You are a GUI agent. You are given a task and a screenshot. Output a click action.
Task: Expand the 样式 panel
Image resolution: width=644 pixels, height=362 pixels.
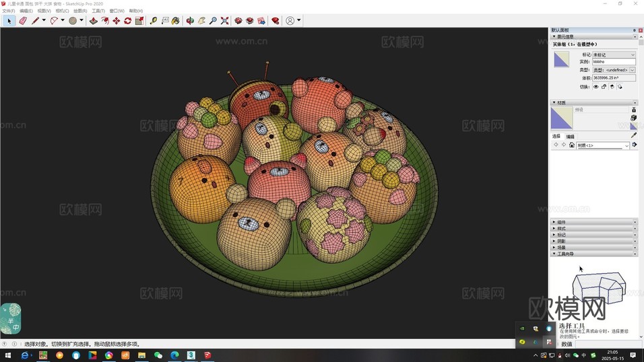coord(554,228)
